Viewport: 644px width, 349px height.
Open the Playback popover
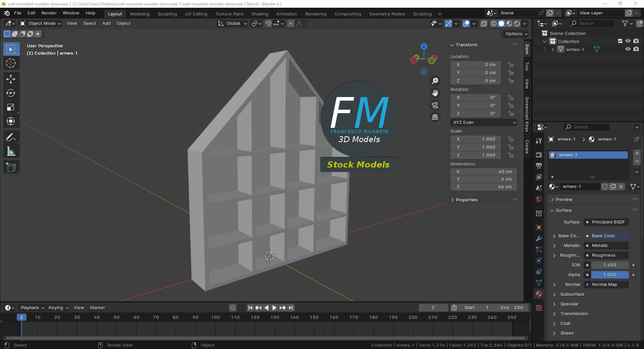pyautogui.click(x=32, y=308)
